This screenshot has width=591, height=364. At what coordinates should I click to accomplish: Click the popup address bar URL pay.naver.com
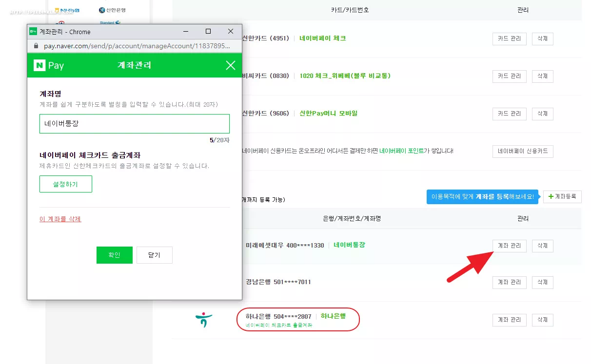(137, 46)
